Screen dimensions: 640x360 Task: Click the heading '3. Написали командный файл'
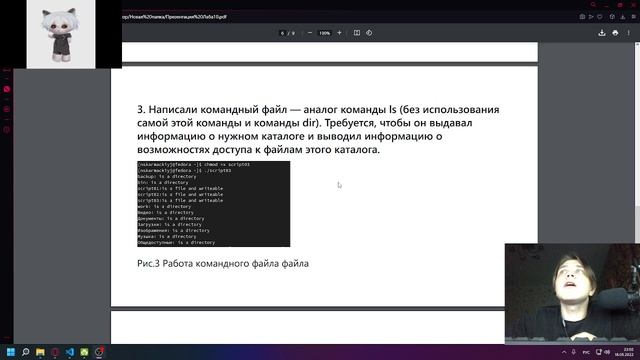click(212, 109)
